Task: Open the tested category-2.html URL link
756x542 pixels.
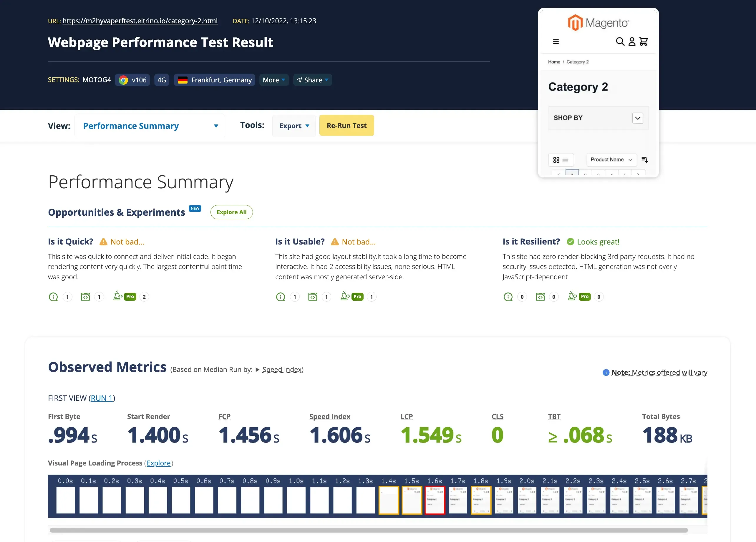Action: pyautogui.click(x=140, y=21)
